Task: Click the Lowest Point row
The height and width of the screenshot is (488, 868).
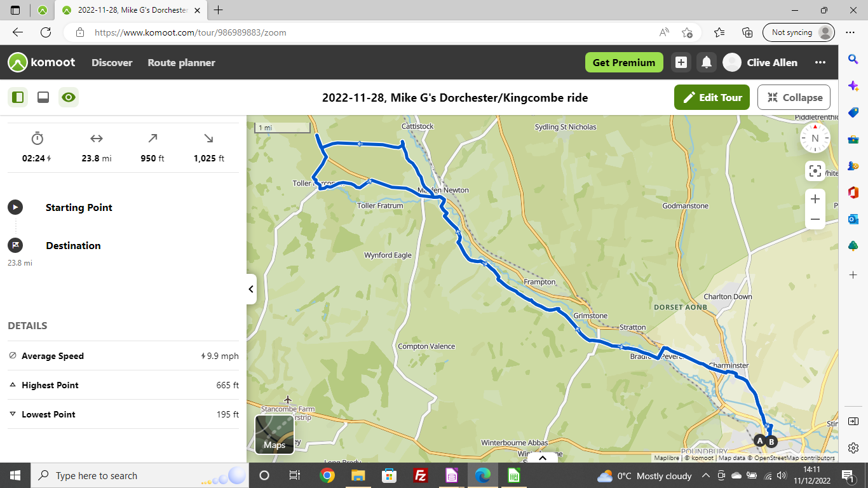Action: [x=123, y=414]
